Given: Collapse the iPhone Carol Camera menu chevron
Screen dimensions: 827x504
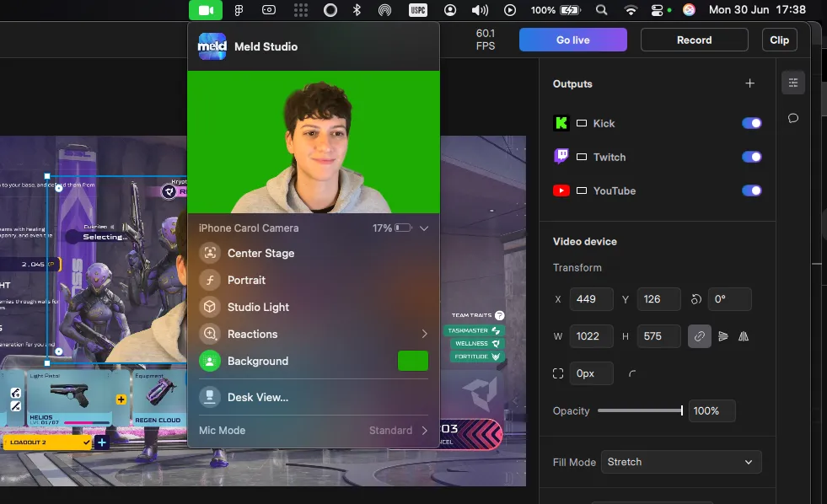Looking at the screenshot, I should 424,228.
